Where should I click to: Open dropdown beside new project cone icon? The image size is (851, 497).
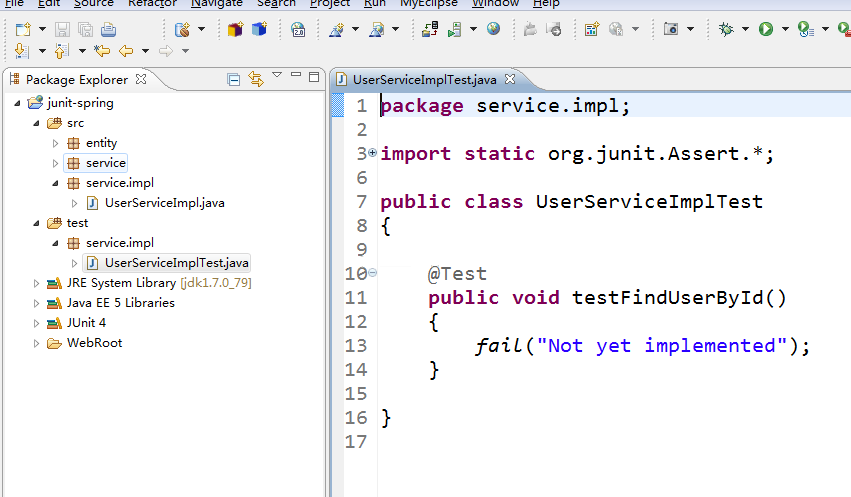355,29
